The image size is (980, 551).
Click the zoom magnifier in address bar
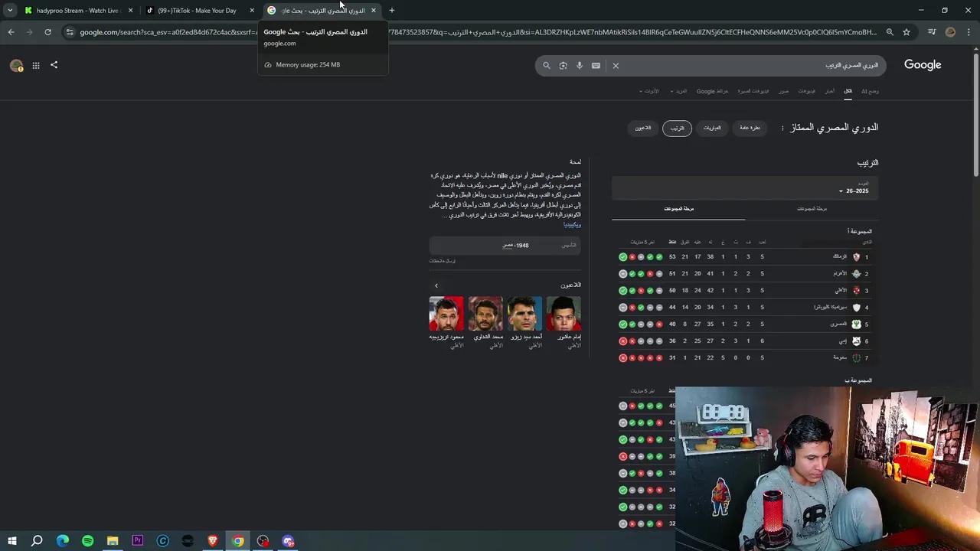[890, 32]
